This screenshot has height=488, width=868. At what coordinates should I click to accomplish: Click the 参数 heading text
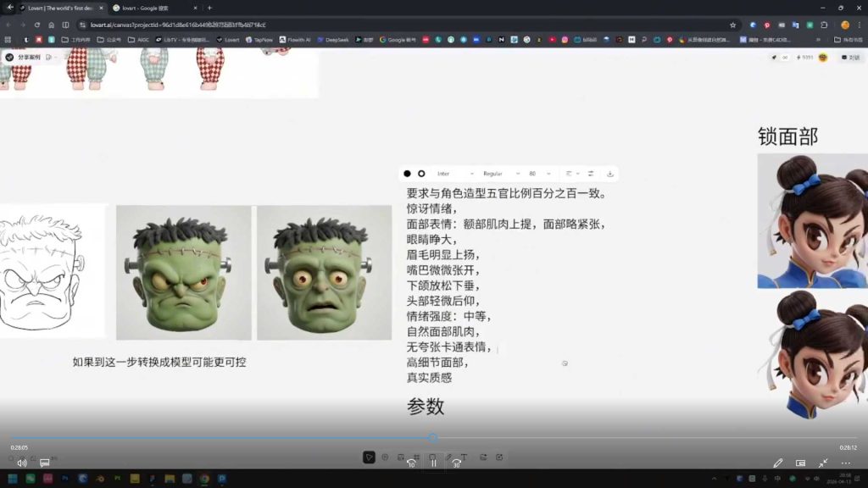426,406
